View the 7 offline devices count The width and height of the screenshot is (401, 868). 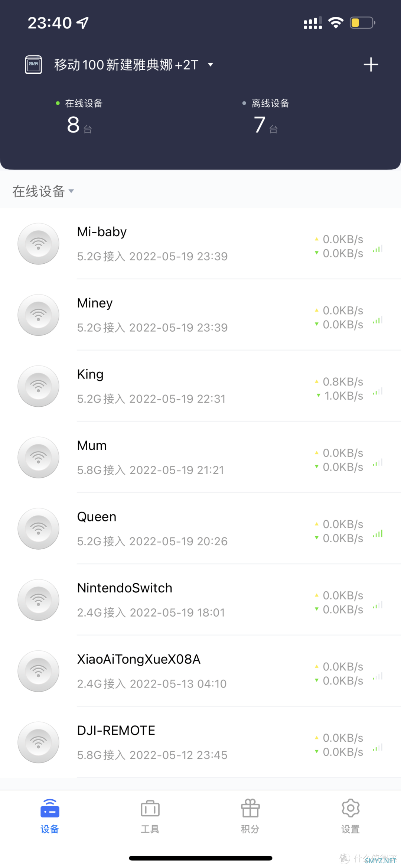[x=260, y=124]
